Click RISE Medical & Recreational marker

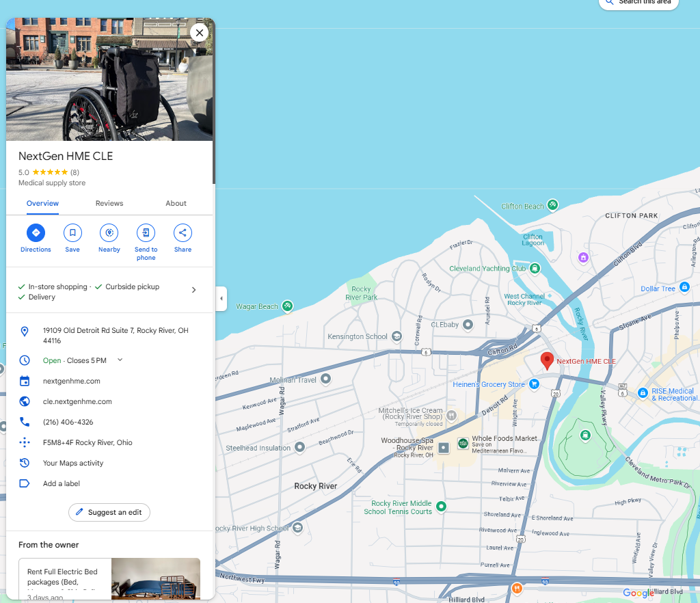tap(643, 392)
